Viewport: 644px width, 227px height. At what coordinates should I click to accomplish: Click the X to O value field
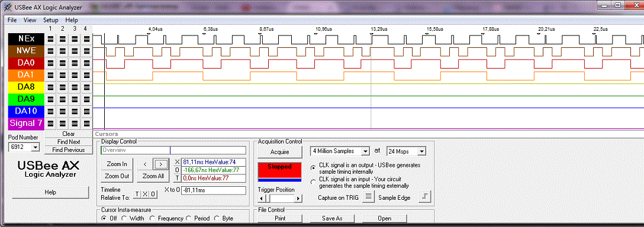(x=213, y=190)
